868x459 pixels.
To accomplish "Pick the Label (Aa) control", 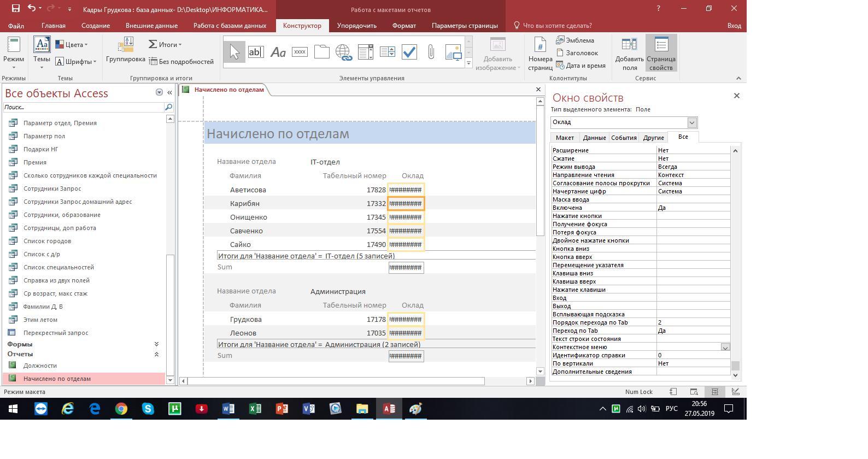I will 278,52.
